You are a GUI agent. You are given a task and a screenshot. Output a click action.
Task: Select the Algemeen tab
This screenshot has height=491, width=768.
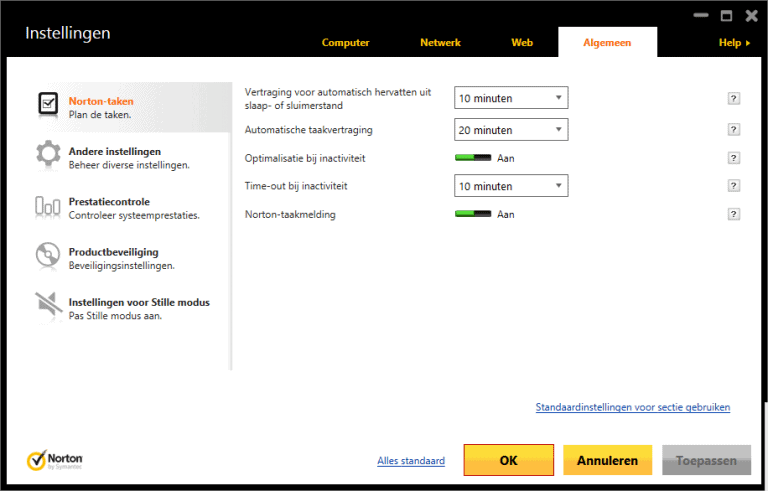click(607, 43)
